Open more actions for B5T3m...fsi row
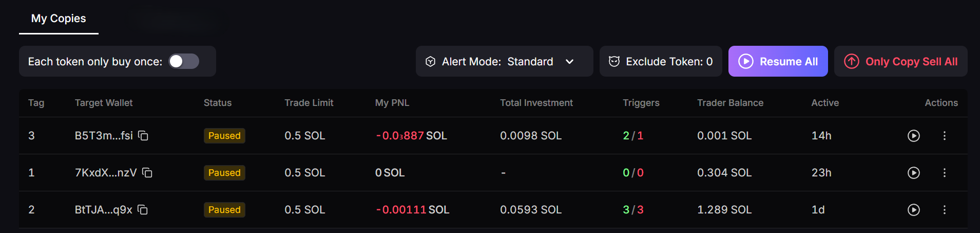The image size is (980, 233). [944, 136]
